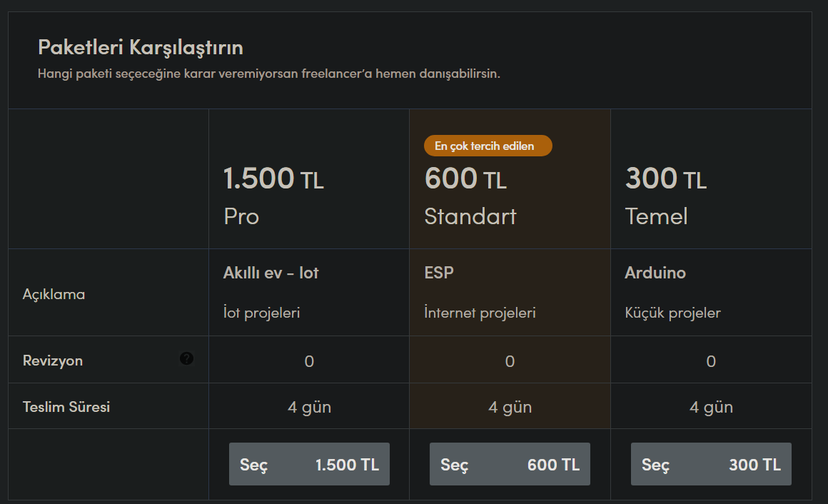Viewport: 828px width, 504px height.
Task: Click the Revizyon help question mark icon
Action: pos(186,359)
